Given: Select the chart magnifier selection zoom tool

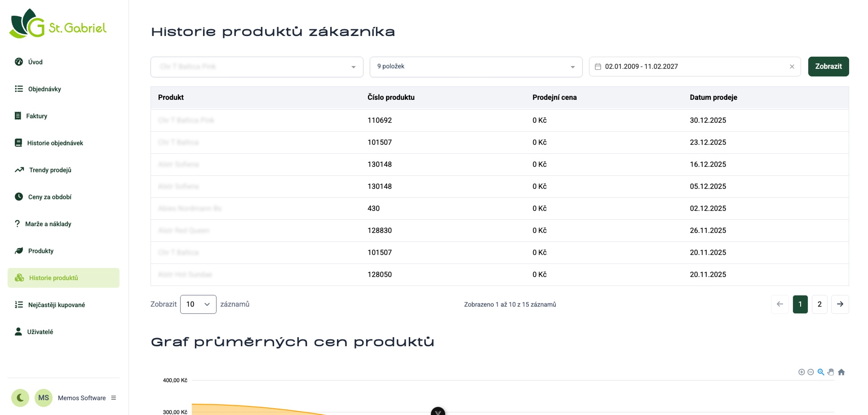Looking at the screenshot, I should pos(821,372).
